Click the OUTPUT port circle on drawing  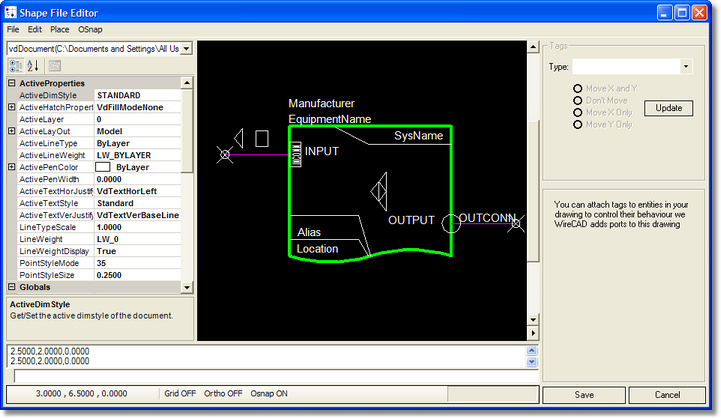[451, 221]
